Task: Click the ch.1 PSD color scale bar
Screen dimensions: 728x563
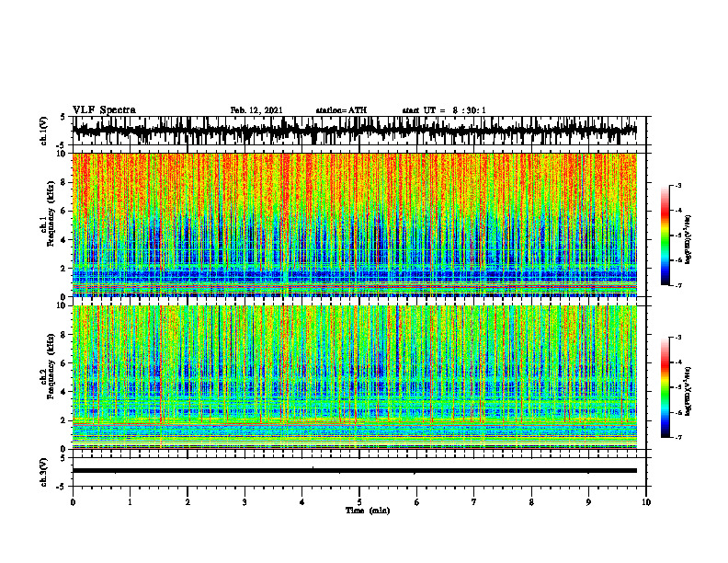Action: pyautogui.click(x=665, y=236)
